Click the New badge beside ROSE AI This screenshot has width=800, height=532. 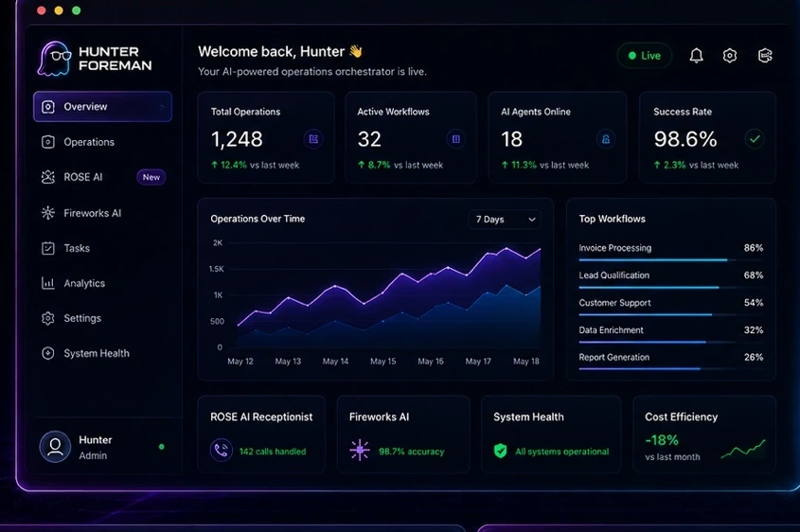click(x=151, y=177)
